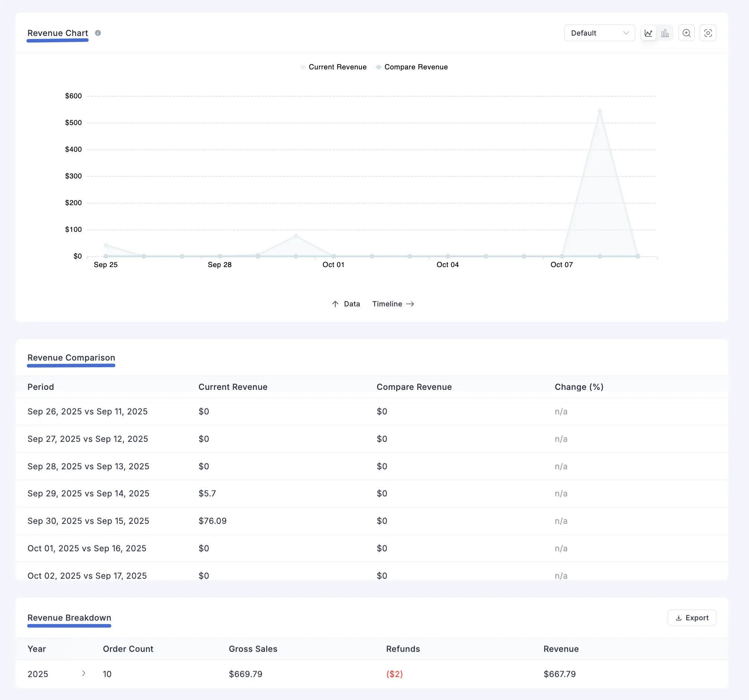Click the Timeline link below the chart
The width and height of the screenshot is (749, 700).
388,304
